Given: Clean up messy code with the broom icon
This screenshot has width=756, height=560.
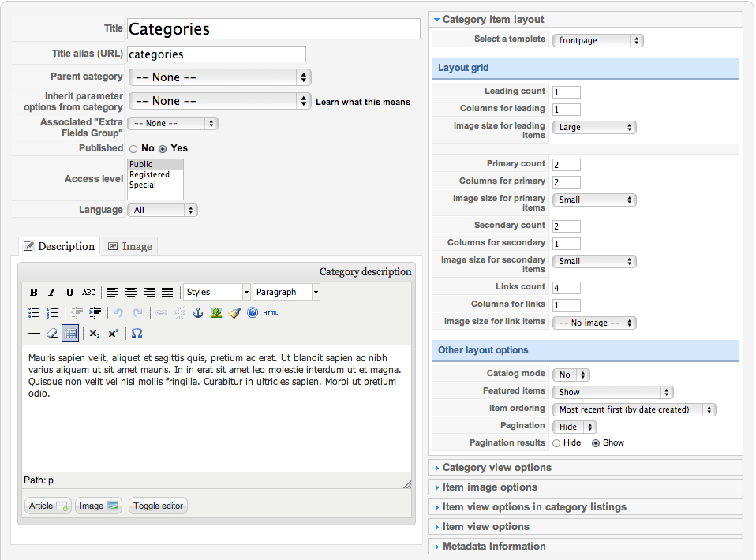Looking at the screenshot, I should 234,313.
